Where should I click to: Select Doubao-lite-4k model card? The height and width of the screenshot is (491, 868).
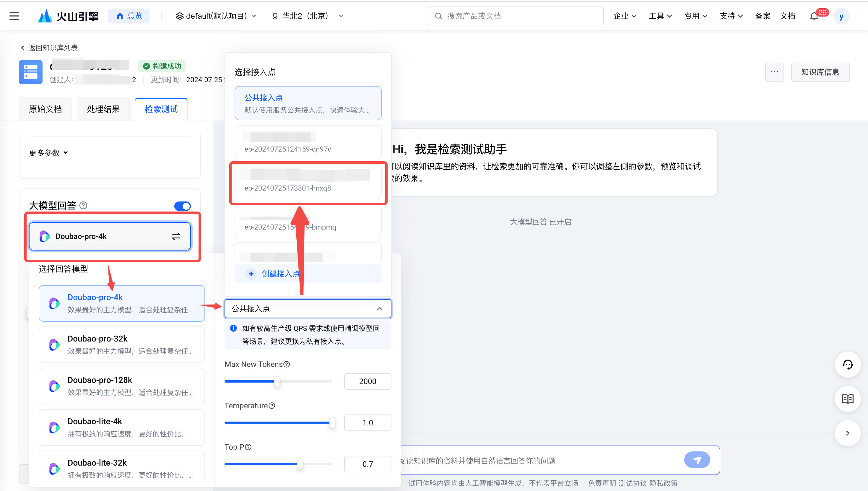click(122, 427)
